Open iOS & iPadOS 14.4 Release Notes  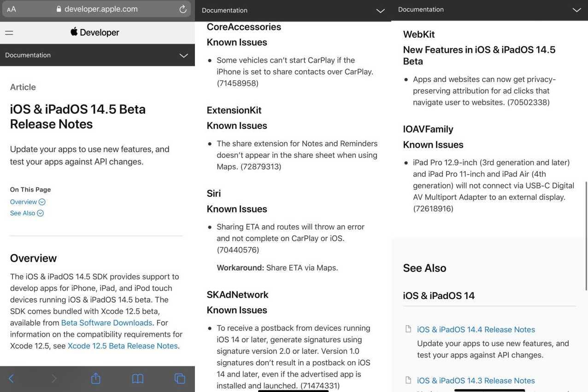point(476,329)
